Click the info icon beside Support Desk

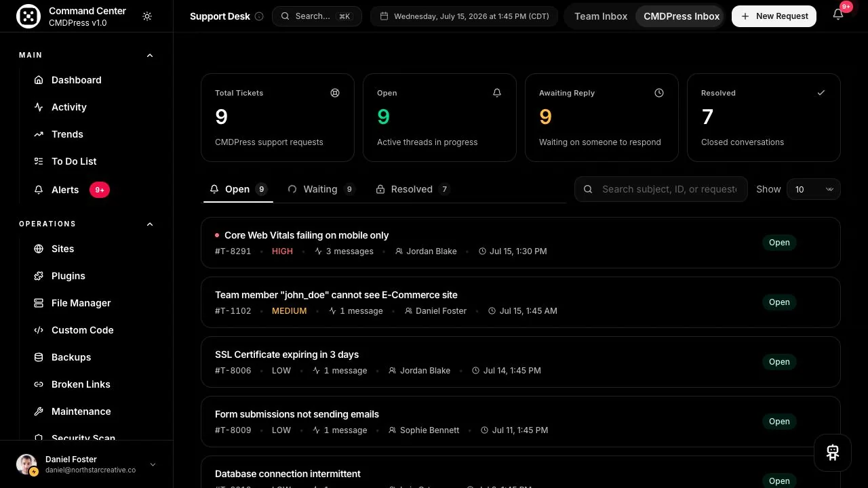259,16
